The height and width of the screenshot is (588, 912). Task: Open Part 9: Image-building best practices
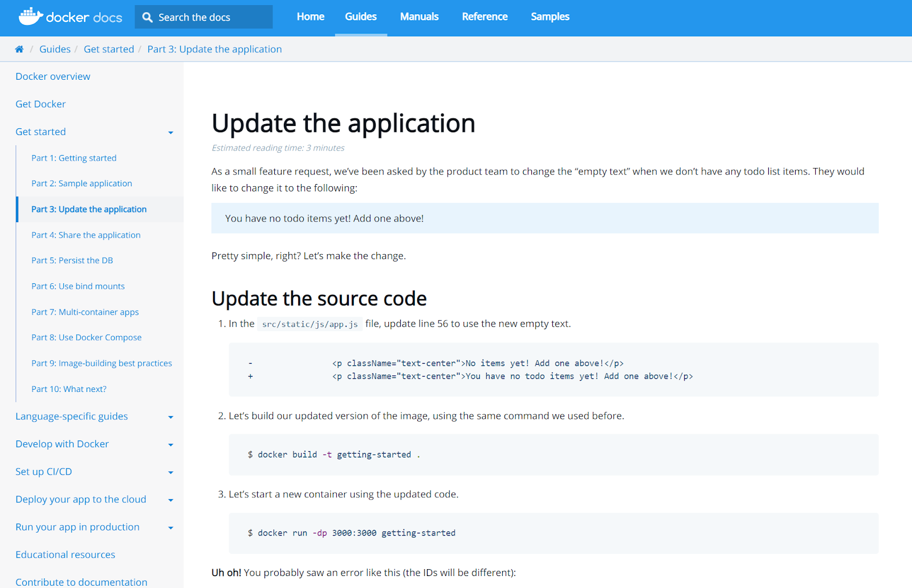pyautogui.click(x=101, y=363)
